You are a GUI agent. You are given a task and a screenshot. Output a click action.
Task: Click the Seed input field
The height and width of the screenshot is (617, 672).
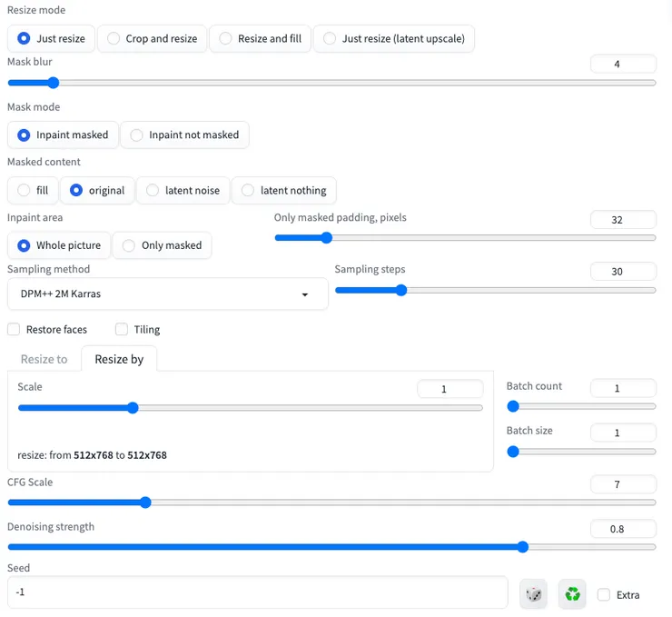coord(257,592)
